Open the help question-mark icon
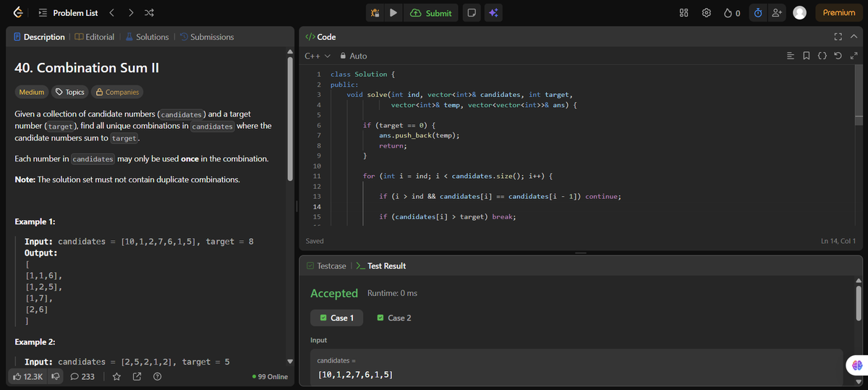Viewport: 868px width, 390px height. [157, 376]
